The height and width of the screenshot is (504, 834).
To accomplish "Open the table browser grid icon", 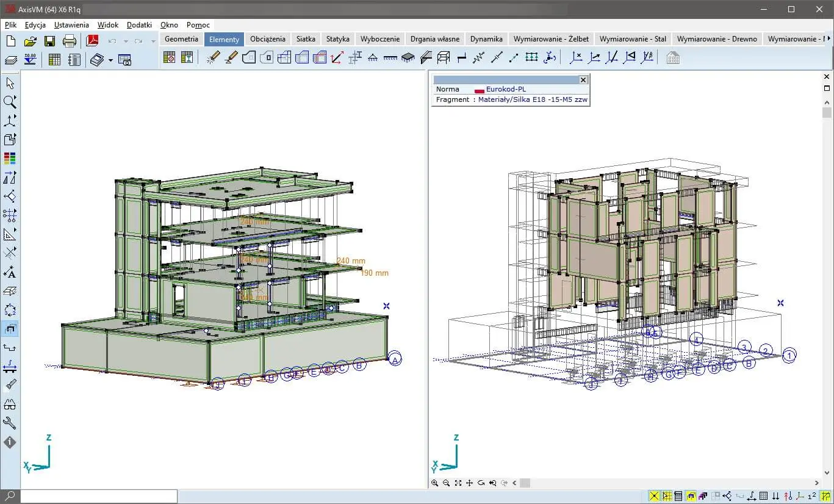I will point(54,59).
